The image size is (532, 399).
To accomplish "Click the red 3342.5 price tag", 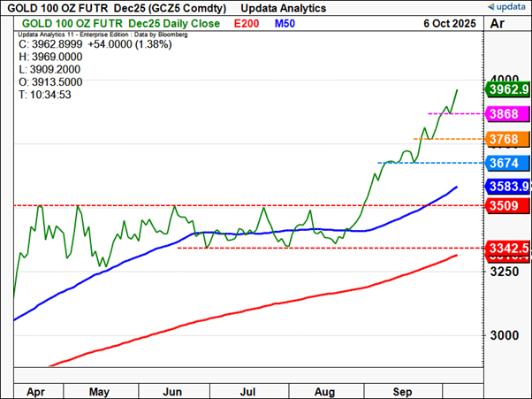I will click(x=507, y=249).
